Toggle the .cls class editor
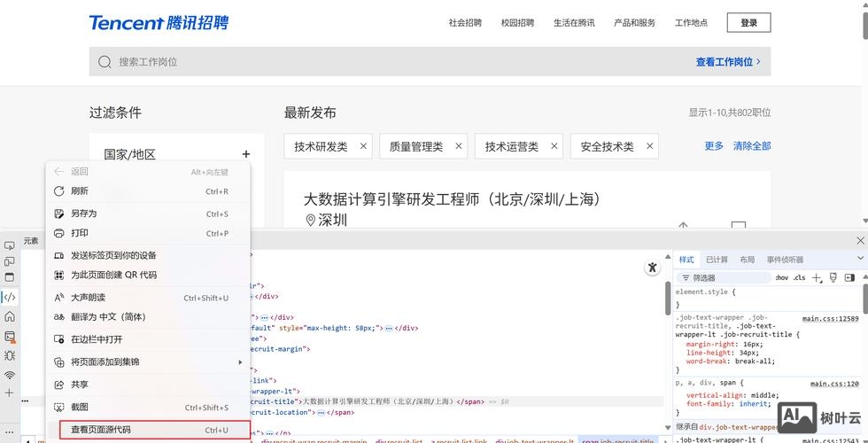This screenshot has height=443, width=868. point(799,277)
